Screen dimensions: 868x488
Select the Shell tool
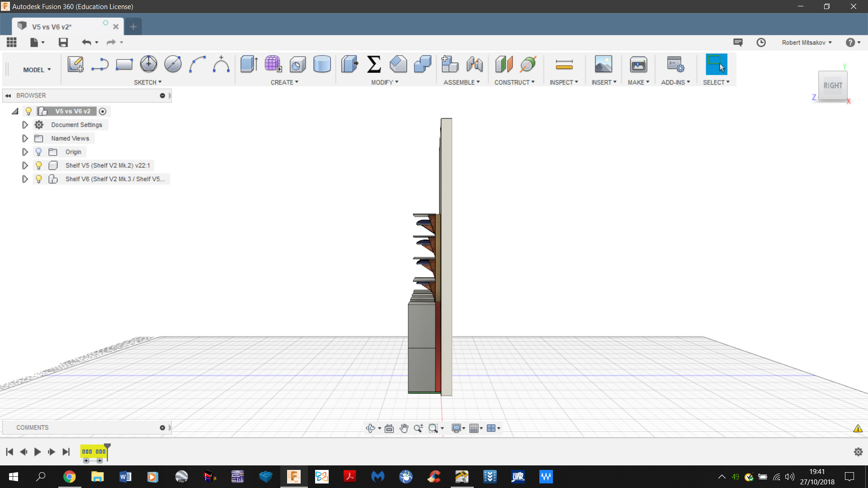click(398, 64)
